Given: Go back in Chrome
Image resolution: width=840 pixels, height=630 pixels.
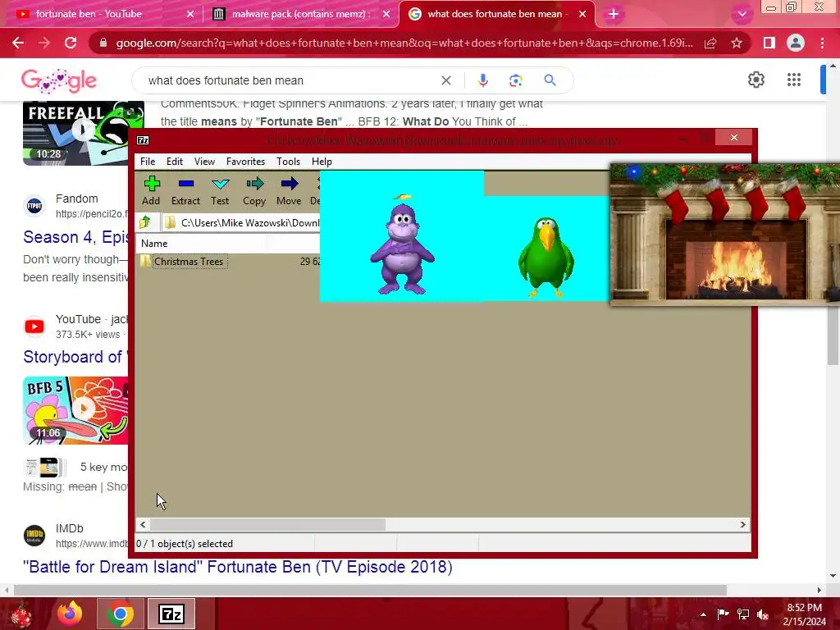Looking at the screenshot, I should (x=18, y=43).
